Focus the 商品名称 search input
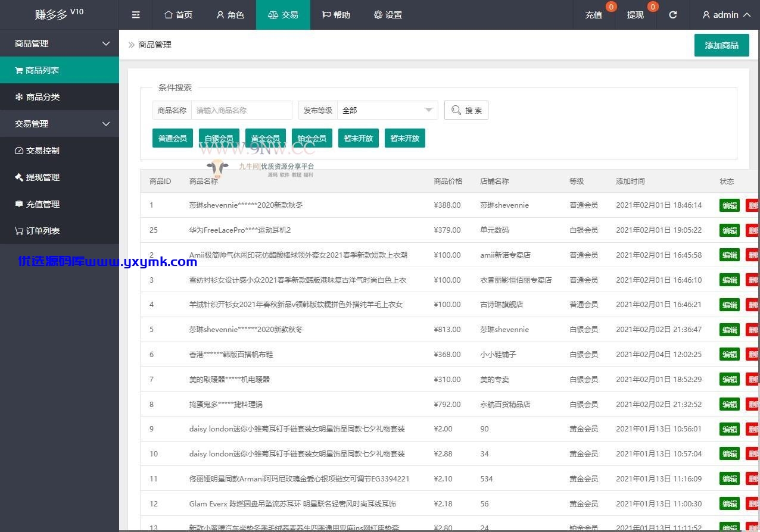This screenshot has height=532, width=760. [241, 110]
